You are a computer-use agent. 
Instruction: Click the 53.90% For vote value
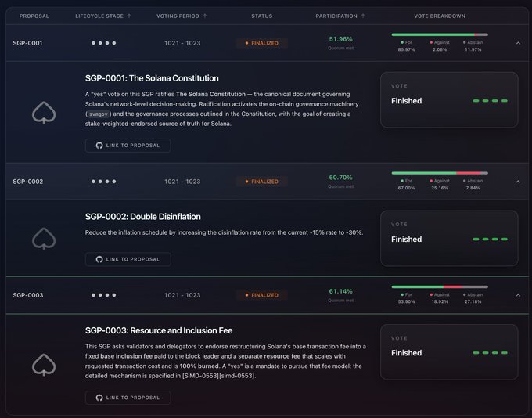pyautogui.click(x=406, y=301)
